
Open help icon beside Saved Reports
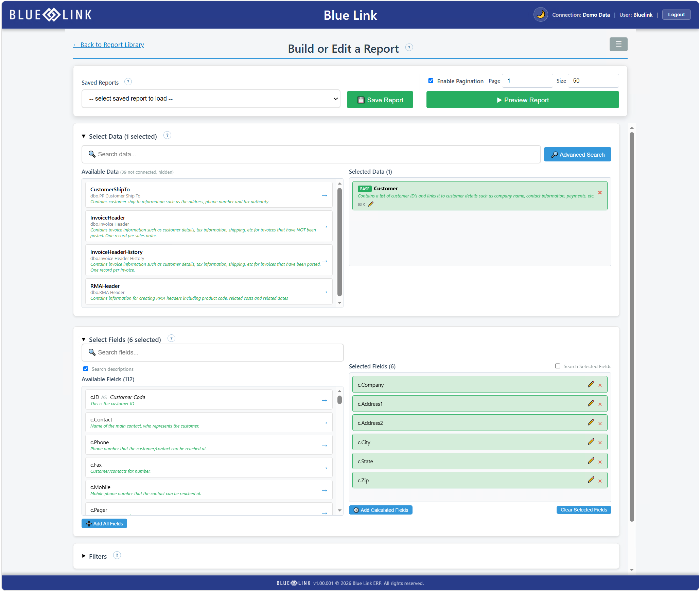pyautogui.click(x=128, y=82)
